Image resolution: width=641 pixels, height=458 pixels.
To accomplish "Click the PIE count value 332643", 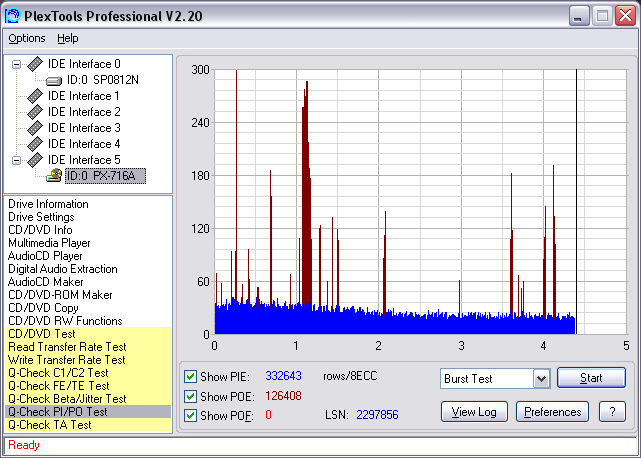I will tap(283, 376).
